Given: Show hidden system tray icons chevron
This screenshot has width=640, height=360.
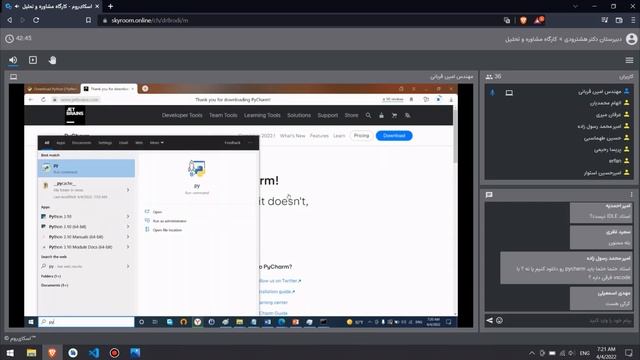Looking at the screenshot, I should click(531, 353).
